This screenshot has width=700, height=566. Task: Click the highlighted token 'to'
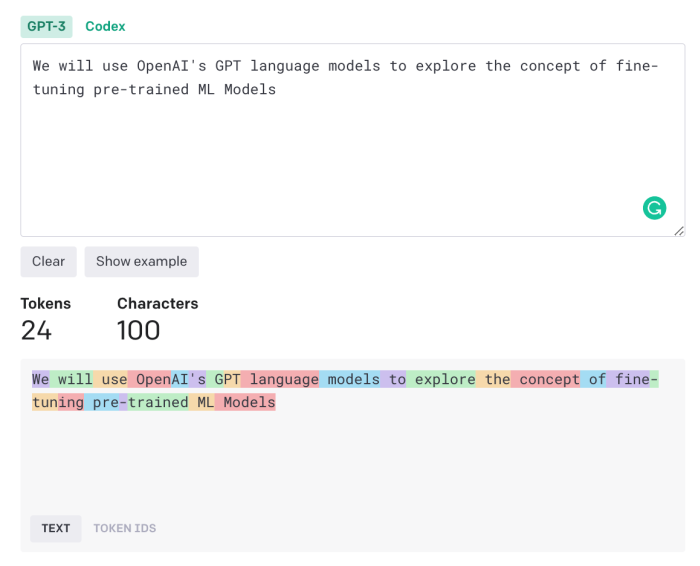coord(393,379)
